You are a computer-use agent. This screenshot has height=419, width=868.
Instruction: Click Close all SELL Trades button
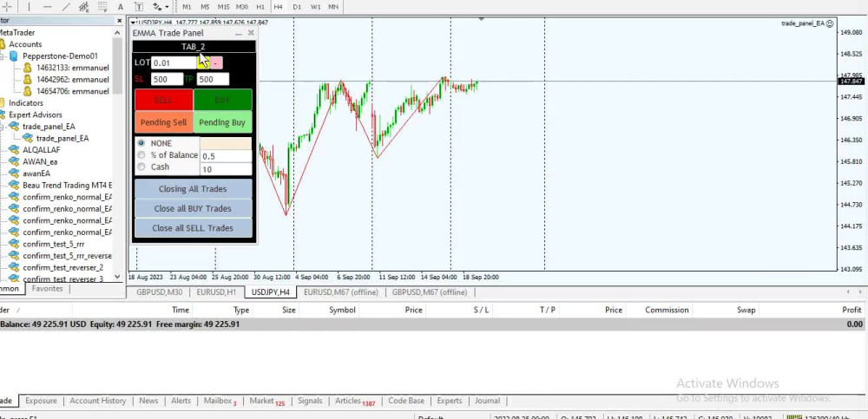194,228
